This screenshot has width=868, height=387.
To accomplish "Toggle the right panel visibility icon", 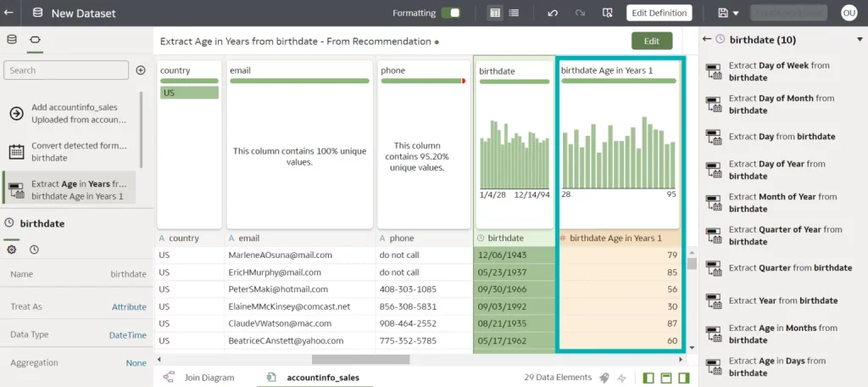I will [x=684, y=378].
